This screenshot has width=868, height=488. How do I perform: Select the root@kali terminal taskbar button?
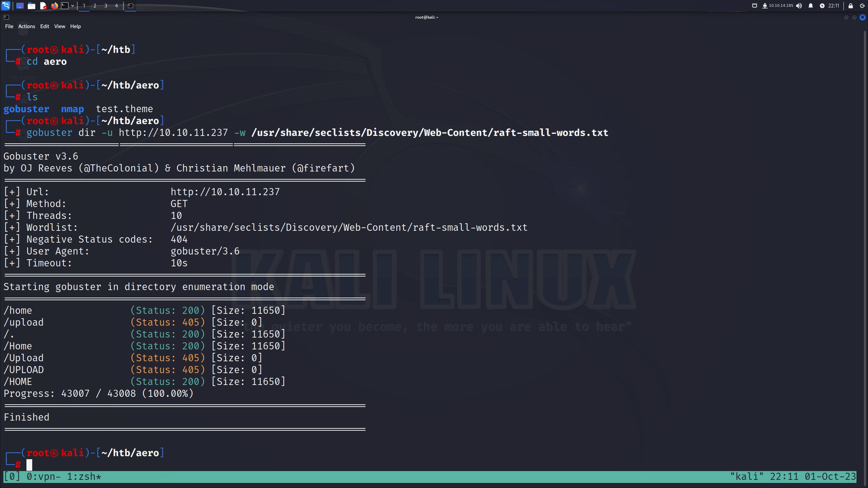pos(131,5)
